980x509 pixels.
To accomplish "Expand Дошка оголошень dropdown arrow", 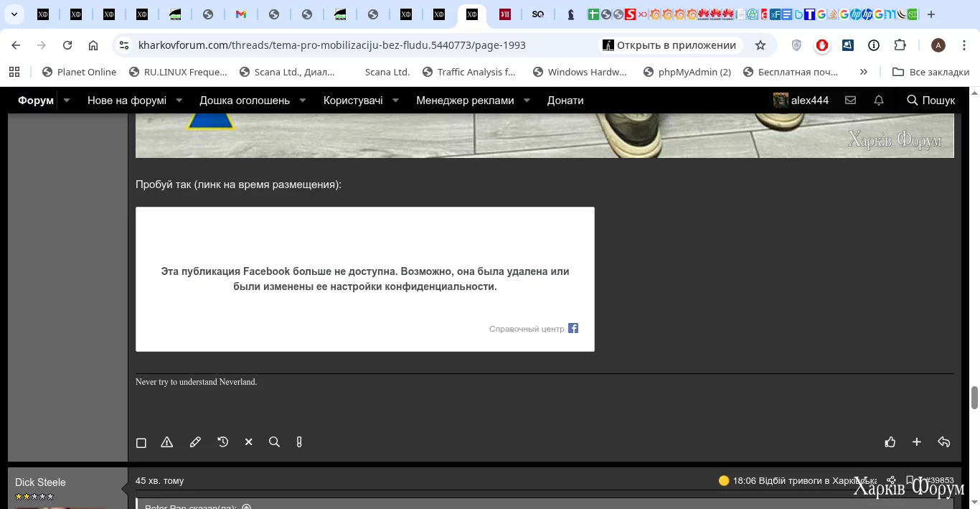I will coord(303,101).
